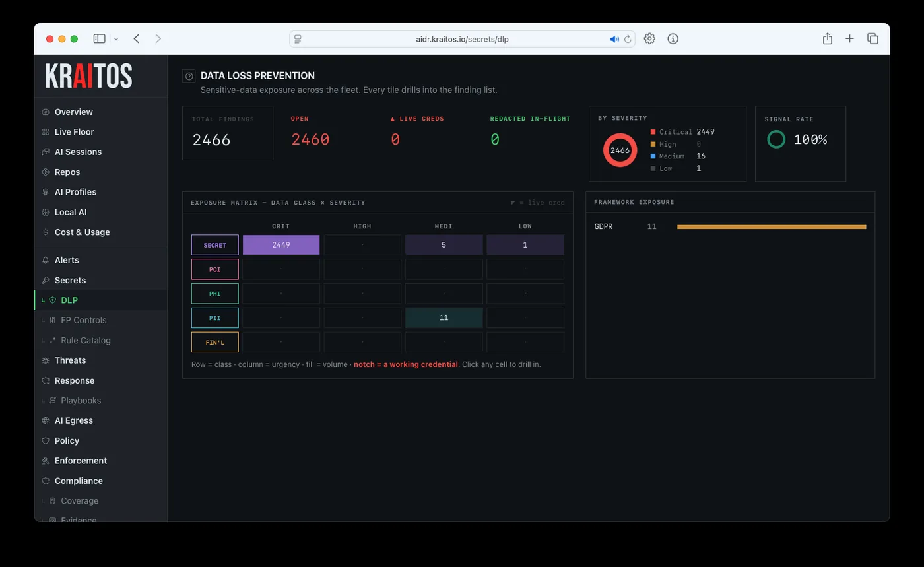
Task: Open a new tab with the plus icon
Action: 850,39
